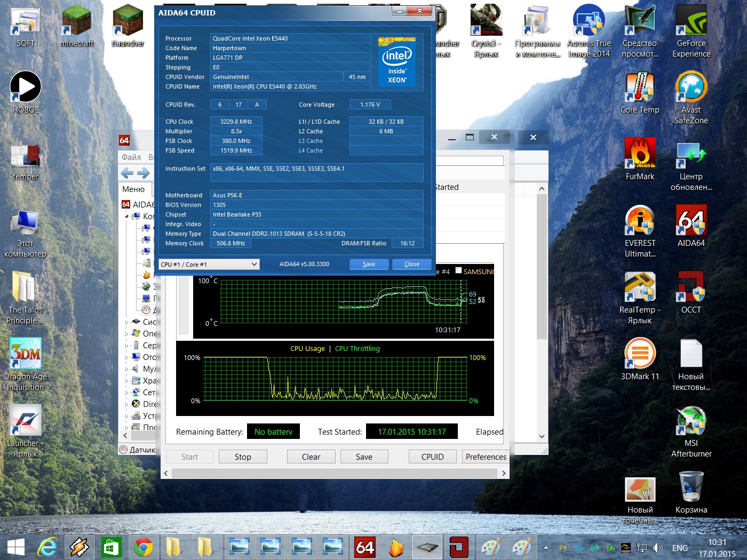Open the Windows Store taskbar icon

click(112, 547)
